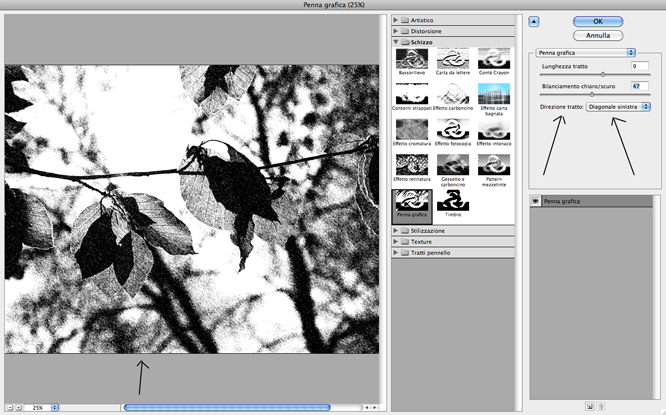The height and width of the screenshot is (415, 666).
Task: Select the Bassorilievo filter thumbnail
Action: click(x=412, y=59)
